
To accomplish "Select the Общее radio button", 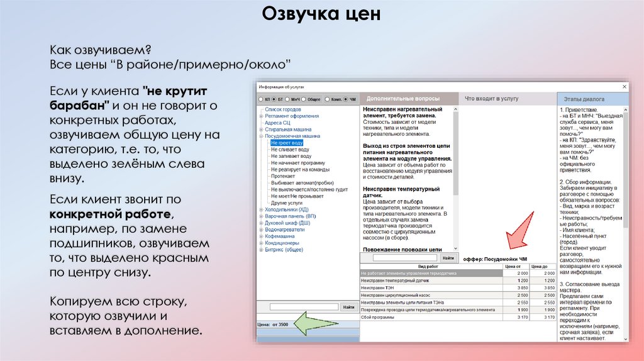I will (x=304, y=99).
